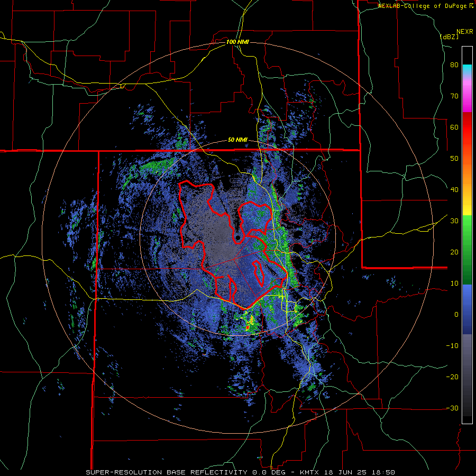476x476 pixels.
Task: Click the '100 NMI' range ring label
Action: (237, 42)
